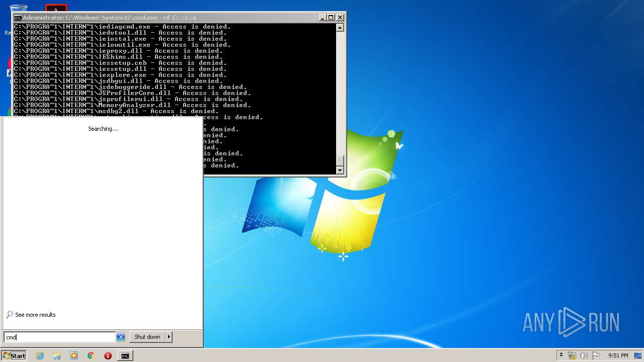Screen dimensions: 644x362
Task: Expand the Shut down options arrow
Action: point(169,337)
